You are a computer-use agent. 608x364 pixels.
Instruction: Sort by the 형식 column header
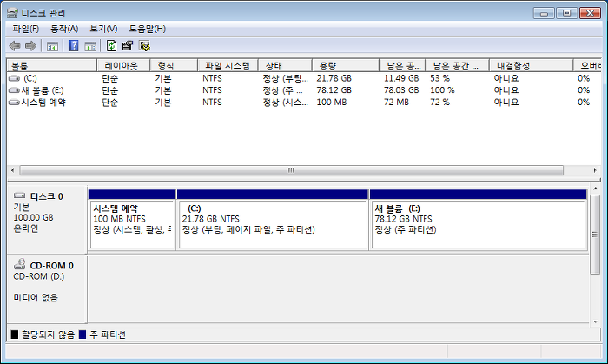(x=174, y=65)
